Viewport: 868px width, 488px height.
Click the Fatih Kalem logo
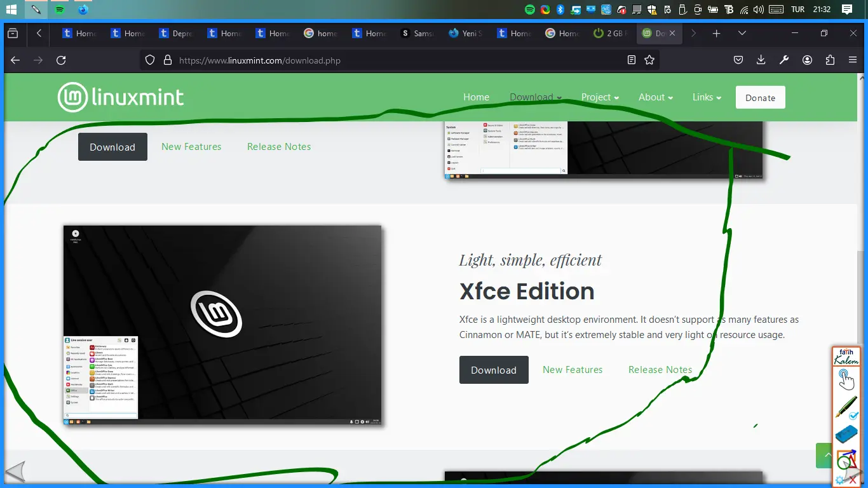click(x=846, y=356)
